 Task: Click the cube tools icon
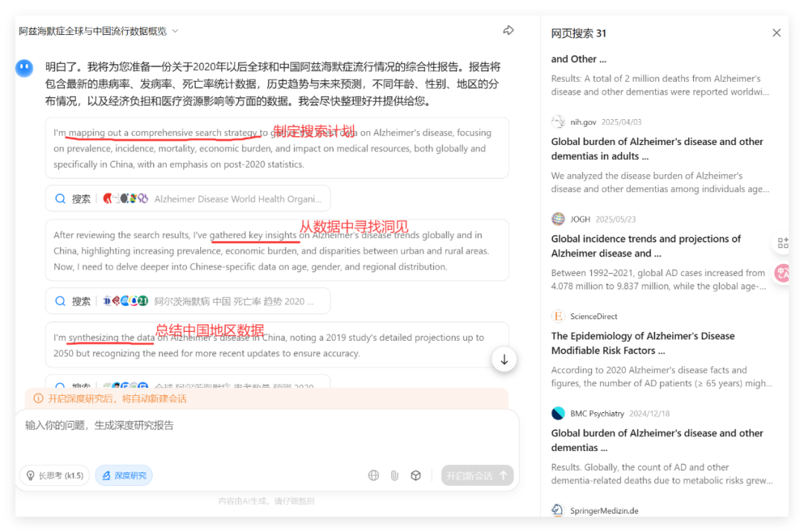[416, 475]
